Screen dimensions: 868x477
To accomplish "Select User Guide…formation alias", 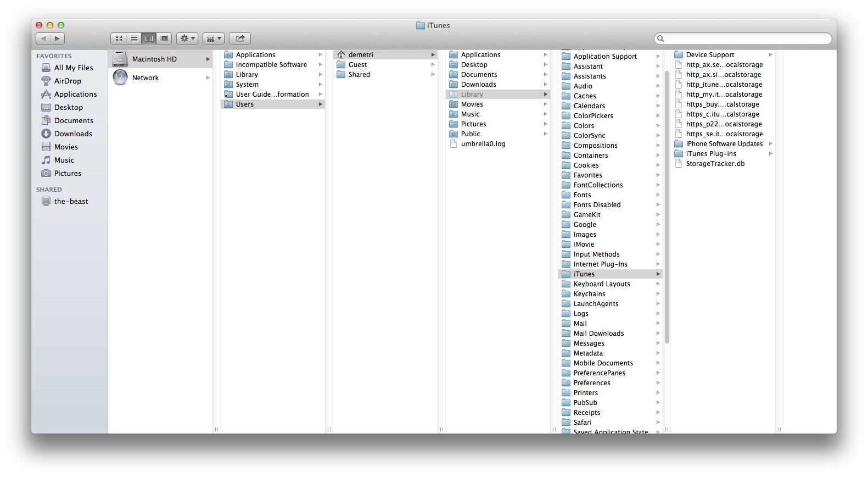I will pos(272,94).
